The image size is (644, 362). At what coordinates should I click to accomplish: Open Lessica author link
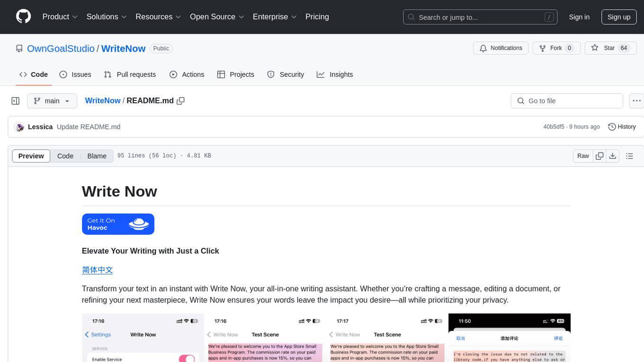(40, 127)
